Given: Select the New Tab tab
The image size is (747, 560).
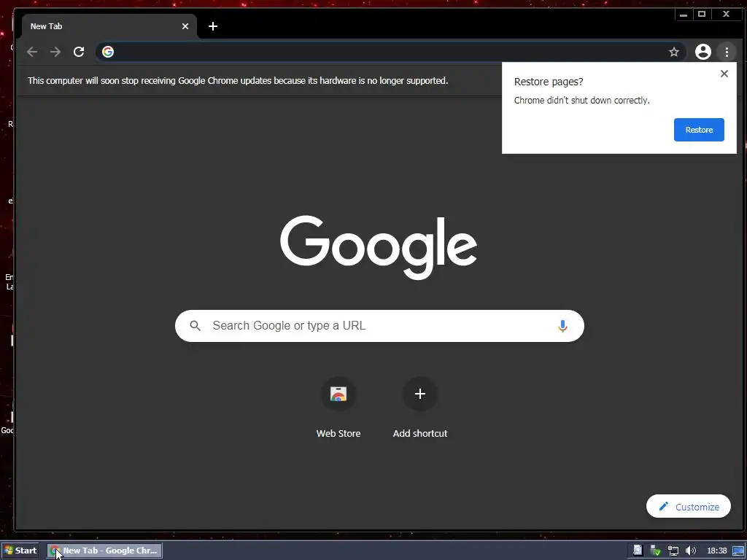Looking at the screenshot, I should pyautogui.click(x=109, y=26).
